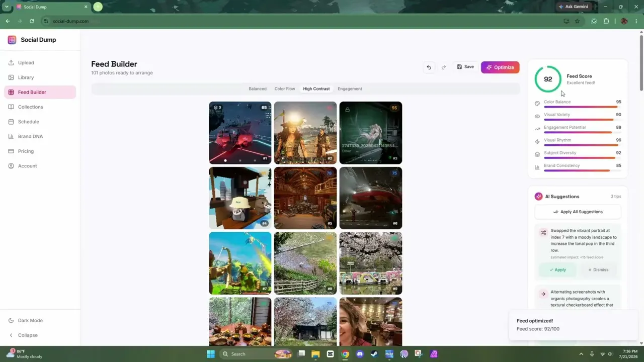Click the AI Suggestions sparkle icon
Screen dimensions: 644x362
[x=539, y=197]
